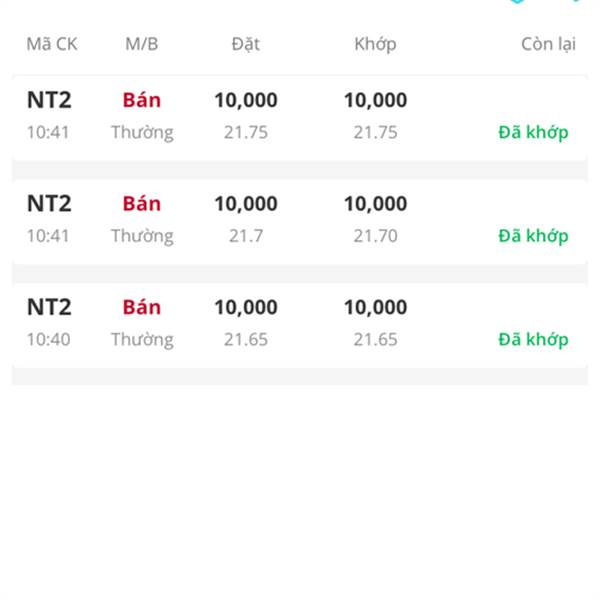Viewport: 600px width, 600px height.
Task: Open NT2 symbol of the 21.75 order
Action: pyautogui.click(x=49, y=100)
